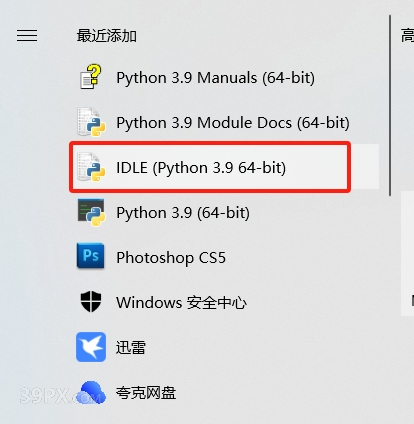Launch Python 3.9 (64-bit) label
Screen dimensions: 414x424
tap(183, 213)
